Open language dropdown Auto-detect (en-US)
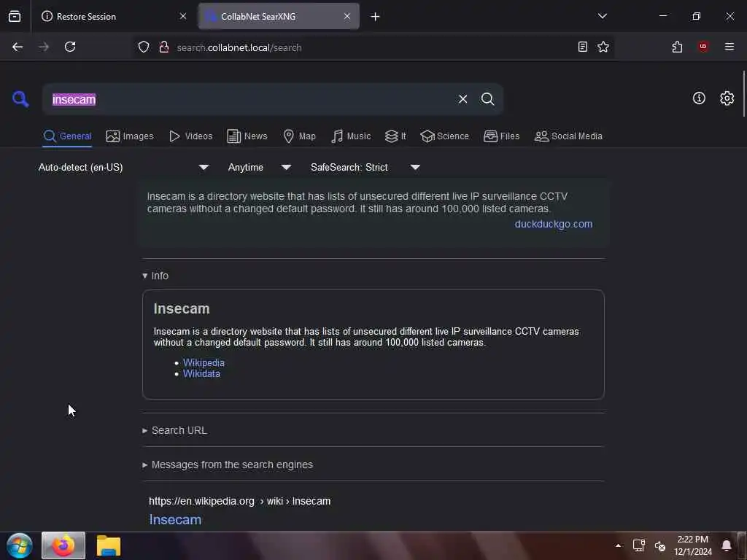This screenshot has height=560, width=747. tap(124, 167)
